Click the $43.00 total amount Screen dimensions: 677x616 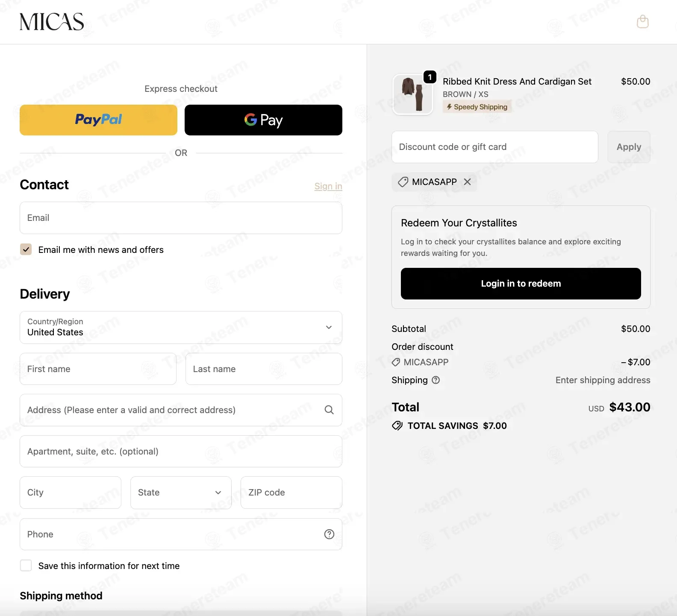pos(630,407)
